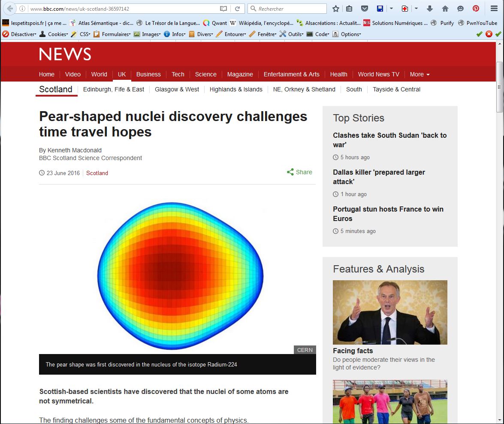The height and width of the screenshot is (424, 504).
Task: Open the Dallas killer top story
Action: (379, 177)
